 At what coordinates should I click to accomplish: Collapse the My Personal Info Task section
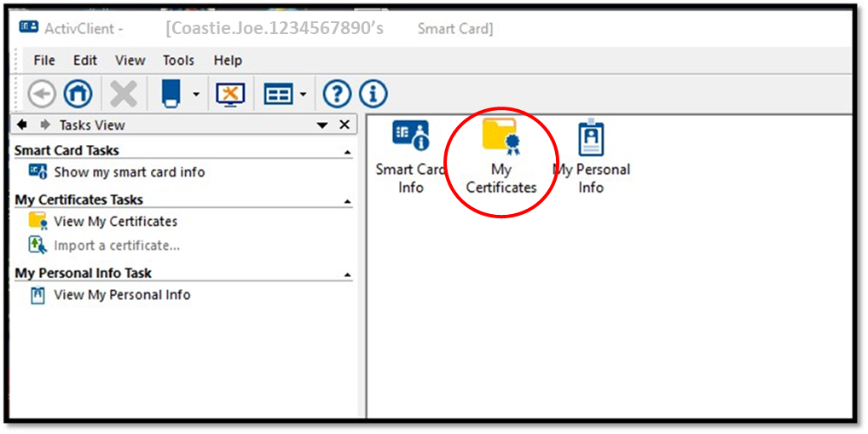[x=347, y=275]
